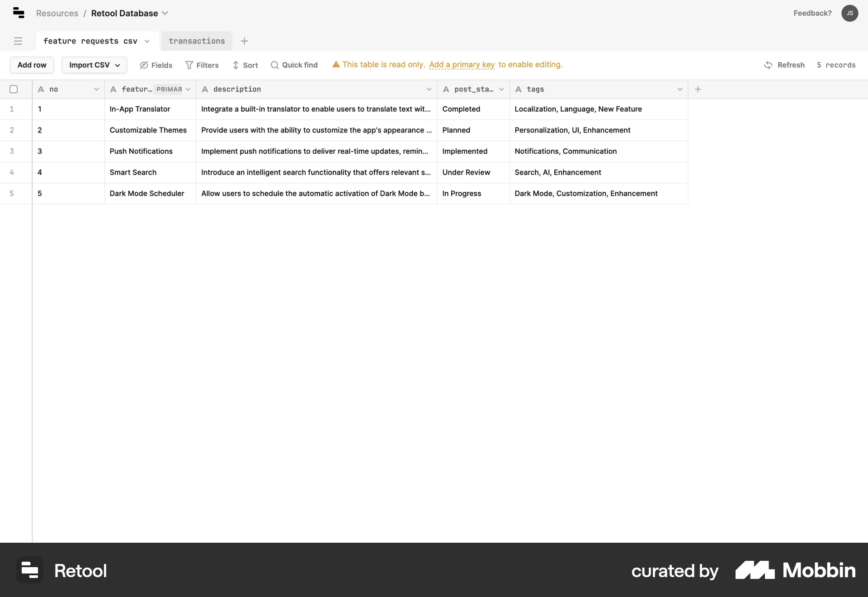The width and height of the screenshot is (868, 597).
Task: Click the Resources breadcrumb link
Action: tap(57, 13)
